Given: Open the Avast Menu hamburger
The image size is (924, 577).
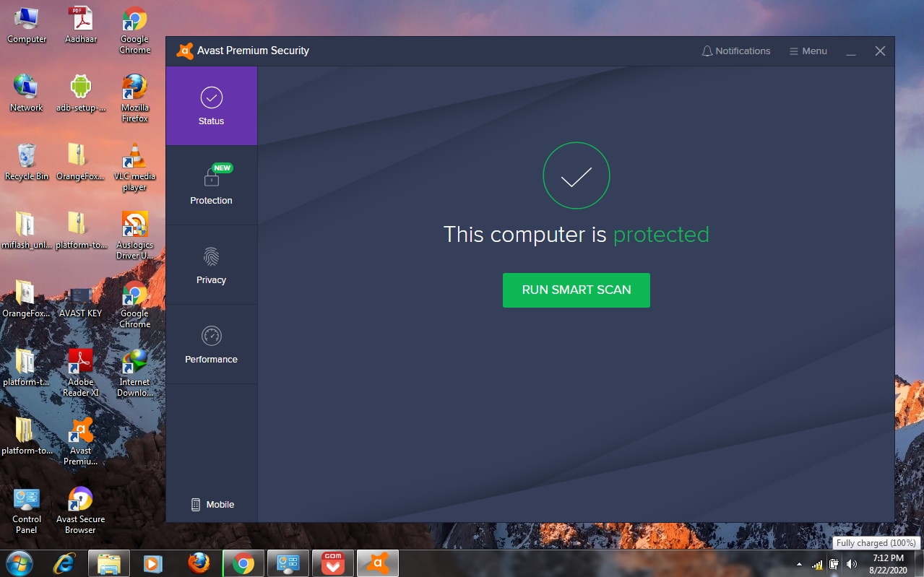Looking at the screenshot, I should point(808,51).
